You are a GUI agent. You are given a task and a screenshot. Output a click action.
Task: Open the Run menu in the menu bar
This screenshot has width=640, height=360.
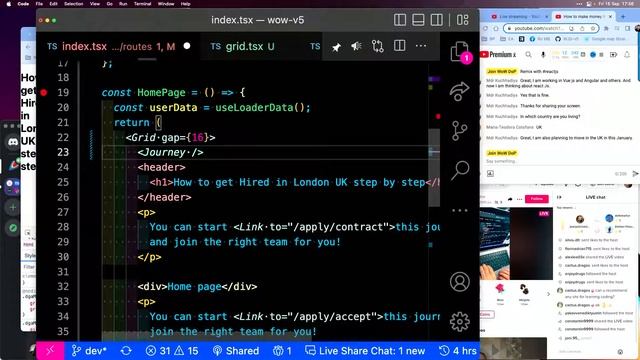click(x=123, y=4)
